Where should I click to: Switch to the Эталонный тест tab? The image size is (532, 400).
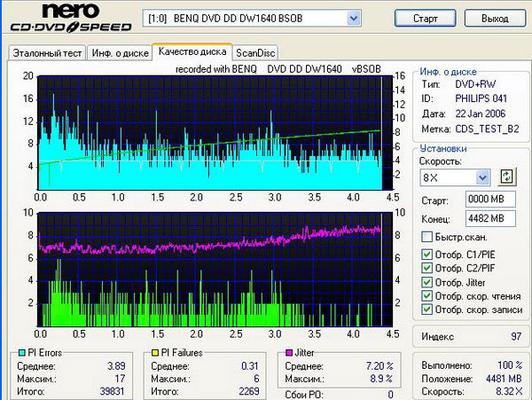47,53
